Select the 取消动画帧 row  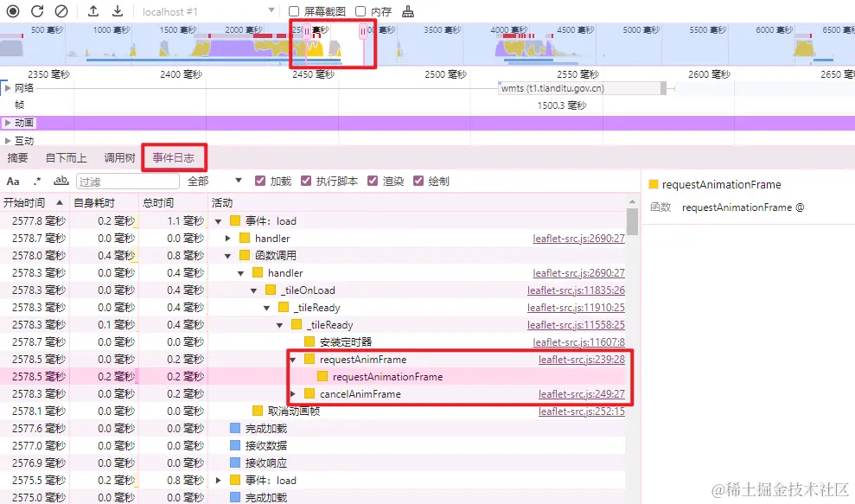[x=313, y=411]
